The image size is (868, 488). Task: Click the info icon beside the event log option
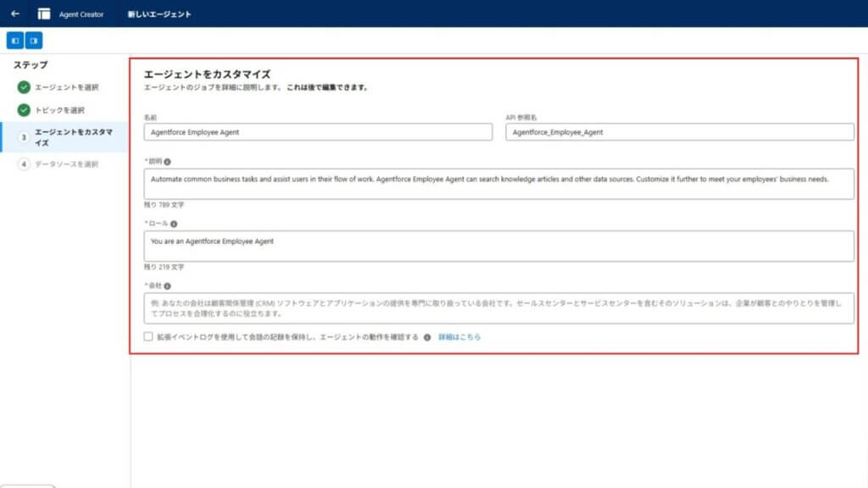point(427,337)
